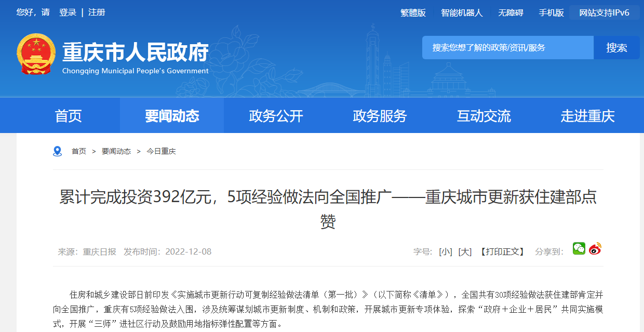The width and height of the screenshot is (644, 332).
Task: Click the 重庆市人民政府 site title
Action: 136,52
